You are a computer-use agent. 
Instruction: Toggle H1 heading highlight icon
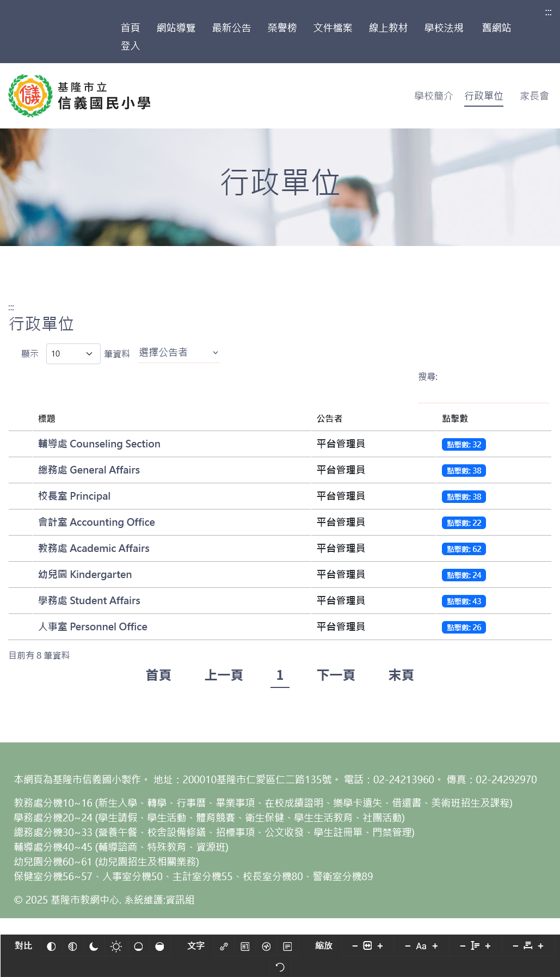click(x=245, y=947)
